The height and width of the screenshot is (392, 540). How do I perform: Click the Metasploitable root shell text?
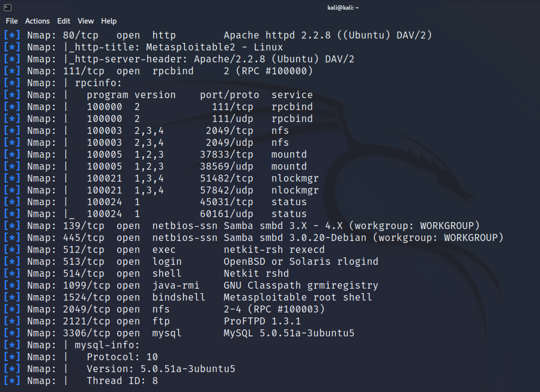click(298, 297)
